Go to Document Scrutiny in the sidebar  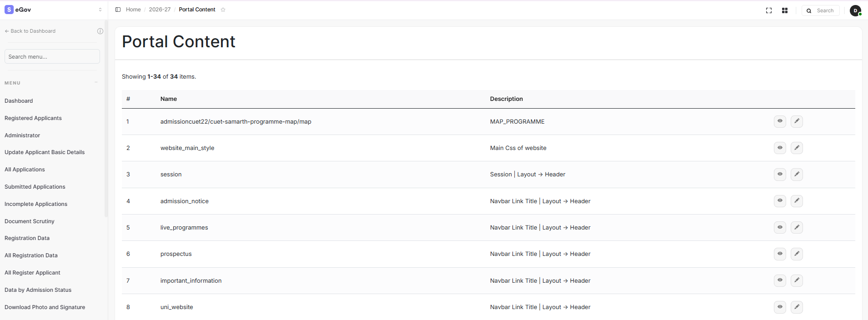click(30, 221)
